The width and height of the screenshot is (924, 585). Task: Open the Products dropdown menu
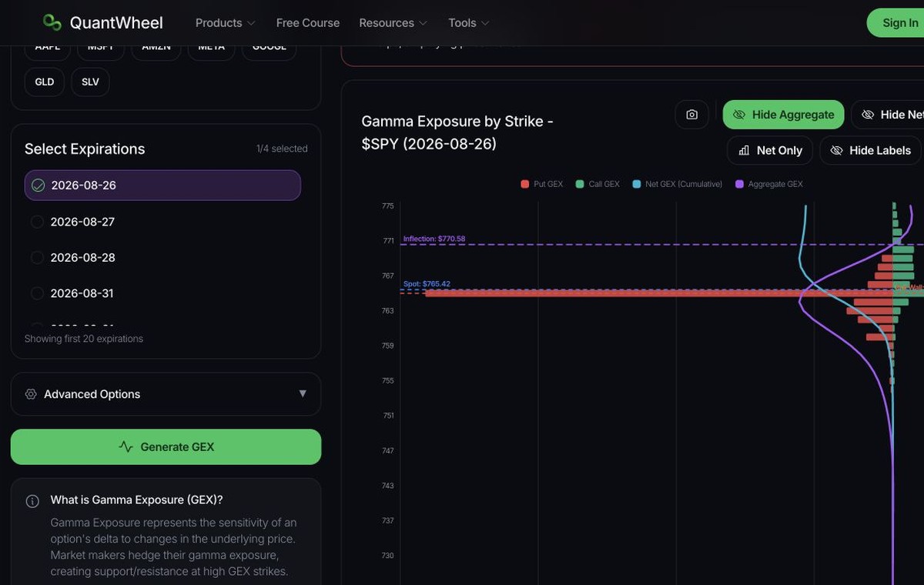pyautogui.click(x=225, y=23)
